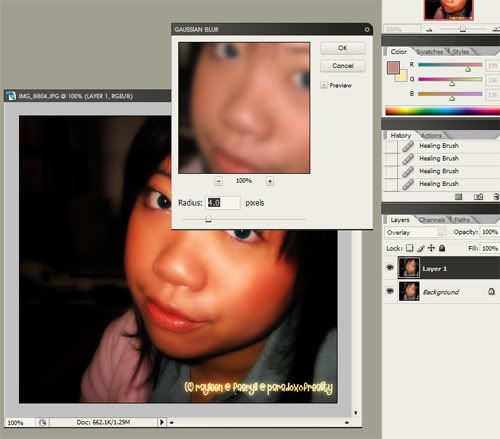Image resolution: width=500 pixels, height=439 pixels.
Task: Lock transparent pixels in Layers panel
Action: click(x=410, y=248)
